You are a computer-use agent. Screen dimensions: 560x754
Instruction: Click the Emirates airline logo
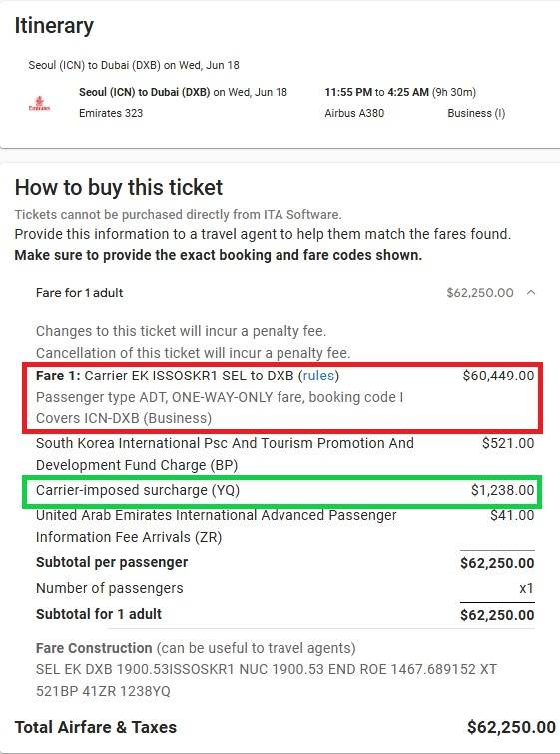pos(39,104)
